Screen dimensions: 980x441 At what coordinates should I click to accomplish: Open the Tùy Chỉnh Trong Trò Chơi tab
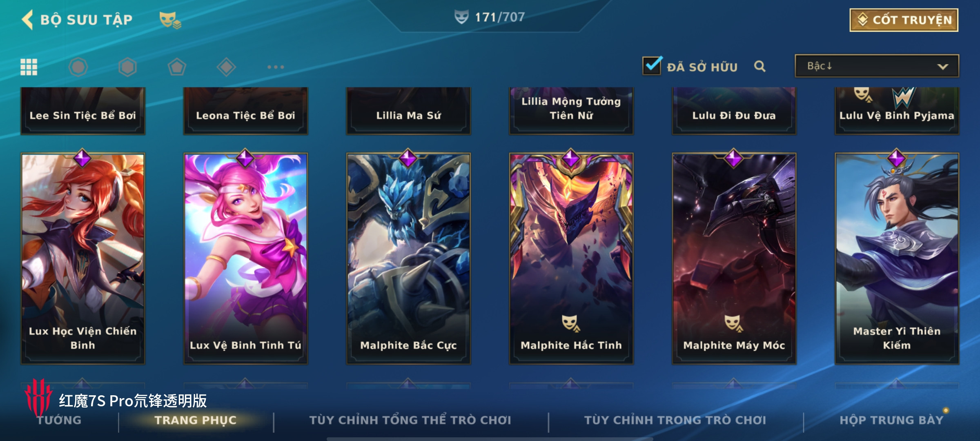coord(675,420)
